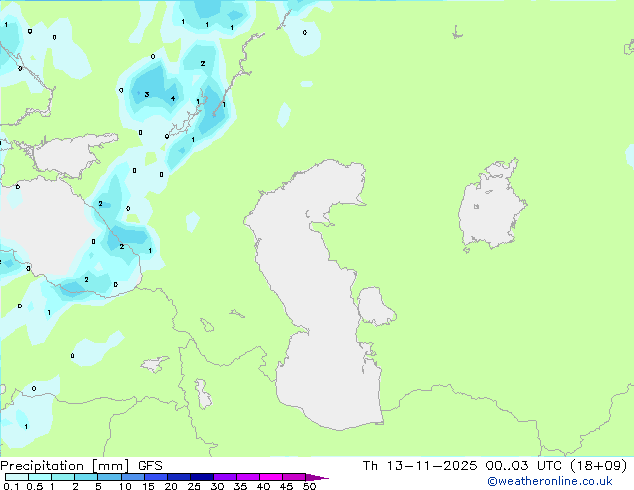Open the weatheronline.co.uk copyright link
The height and width of the screenshot is (490, 634).
click(549, 481)
